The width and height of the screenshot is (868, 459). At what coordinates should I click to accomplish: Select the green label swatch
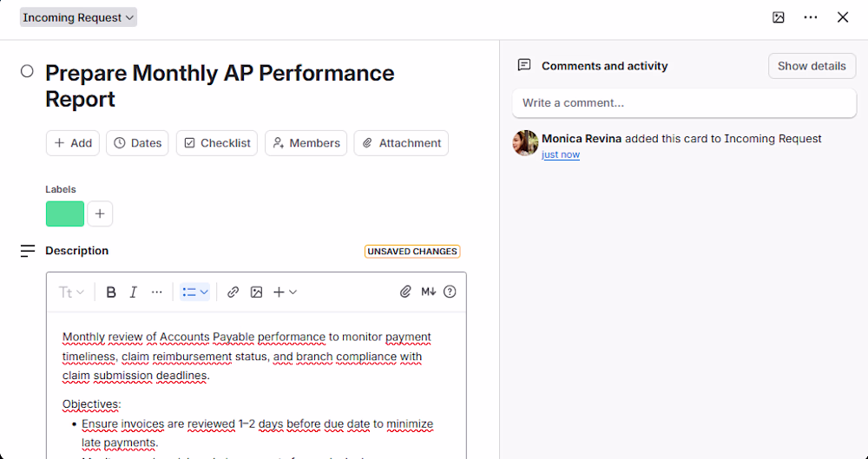[65, 213]
